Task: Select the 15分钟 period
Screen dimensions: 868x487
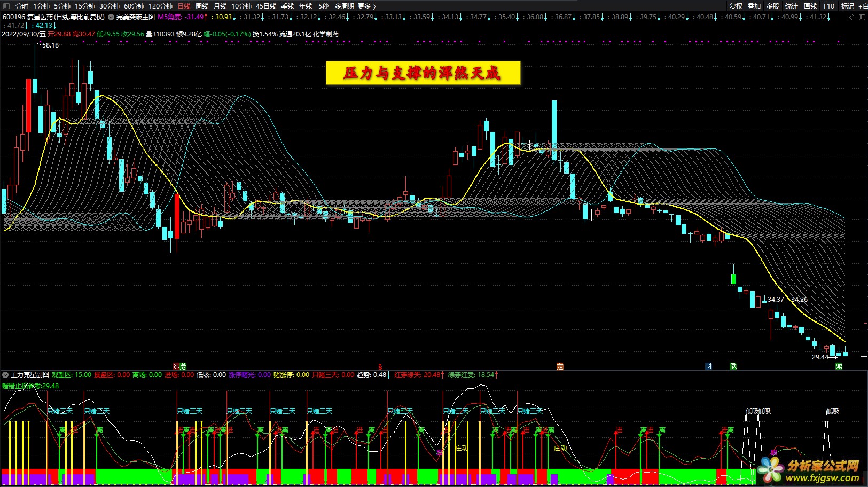Action: click(85, 6)
